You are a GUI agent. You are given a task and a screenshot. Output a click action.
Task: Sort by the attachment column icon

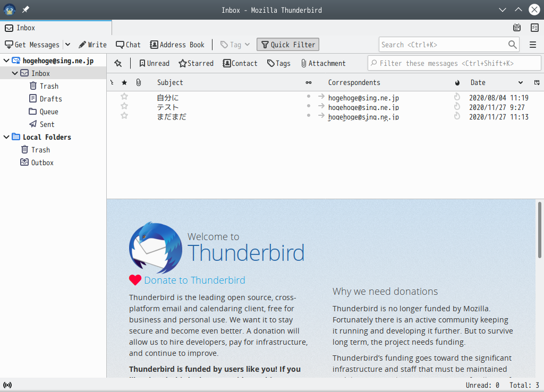click(x=139, y=82)
